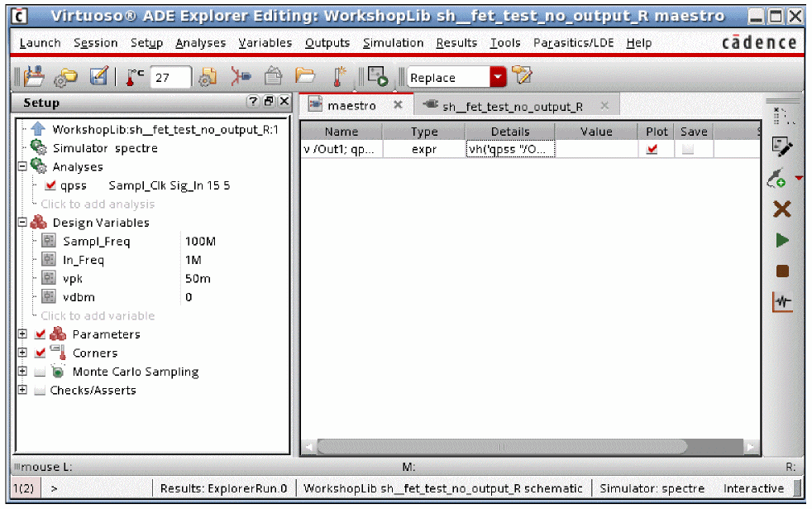812x509 pixels.
Task: Open the Session menu
Action: tap(95, 43)
